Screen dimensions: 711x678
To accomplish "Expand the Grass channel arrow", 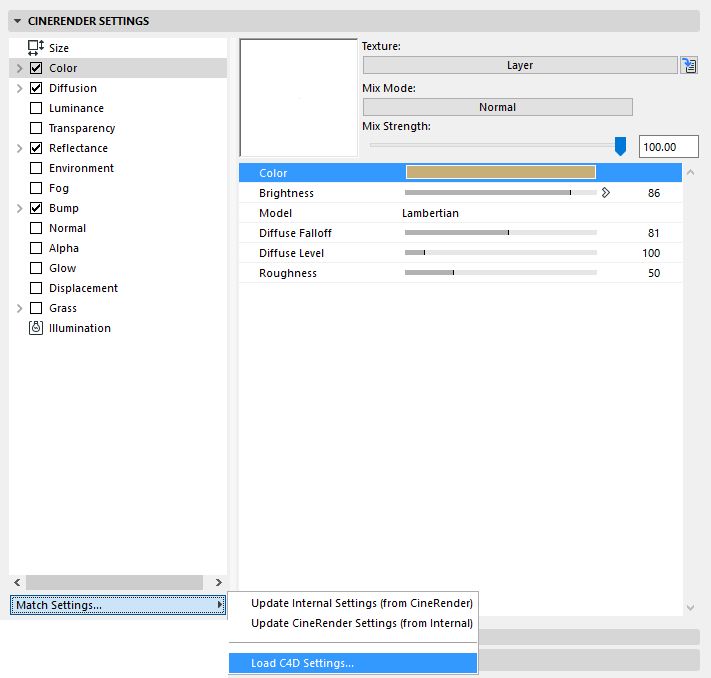I will pyautogui.click(x=19, y=308).
